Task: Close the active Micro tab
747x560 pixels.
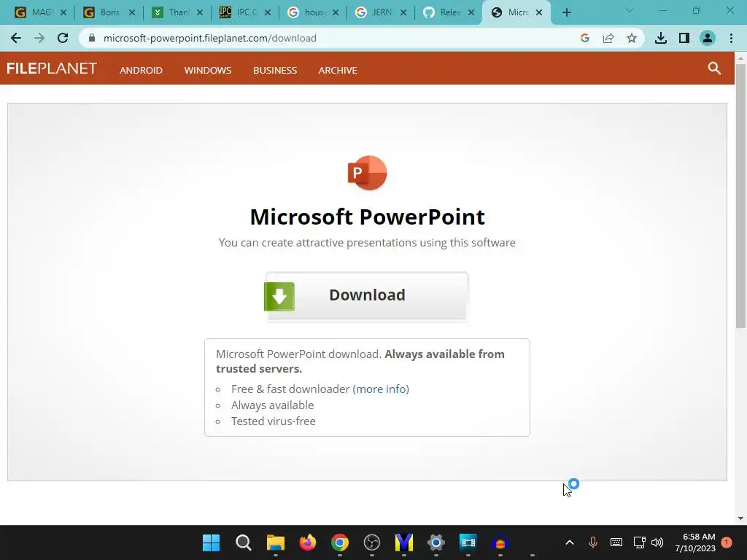Action: coord(539,12)
